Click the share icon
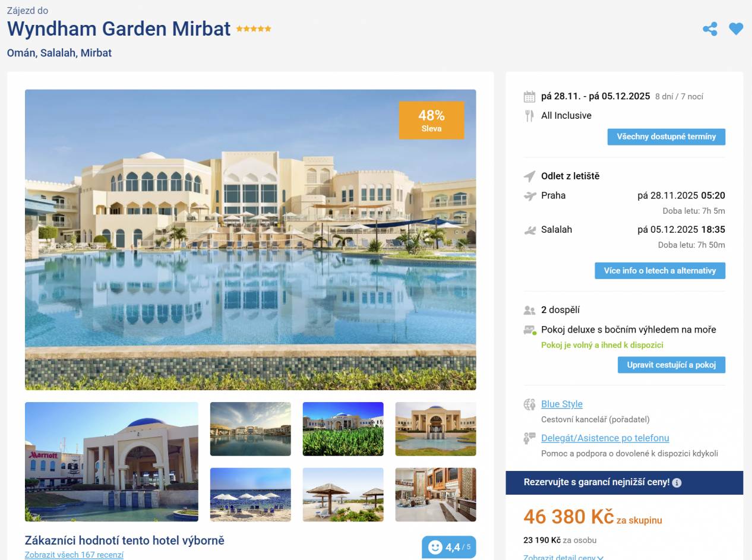Image resolution: width=752 pixels, height=560 pixels. coord(710,29)
